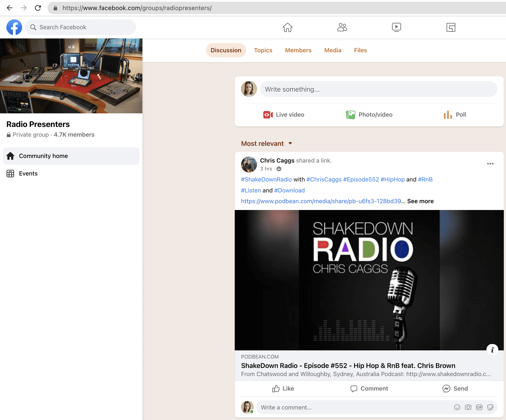
Task: Open Events in the sidebar
Action: (71, 173)
